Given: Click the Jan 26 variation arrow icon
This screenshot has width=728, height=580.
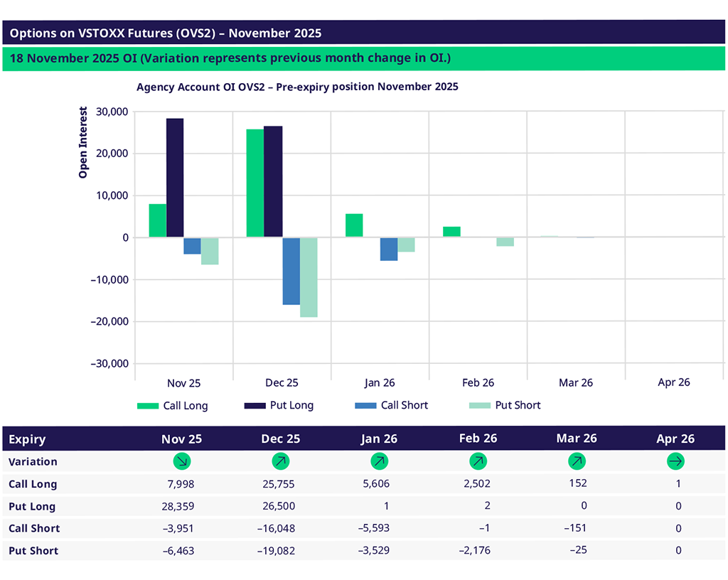Looking at the screenshot, I should [x=379, y=462].
